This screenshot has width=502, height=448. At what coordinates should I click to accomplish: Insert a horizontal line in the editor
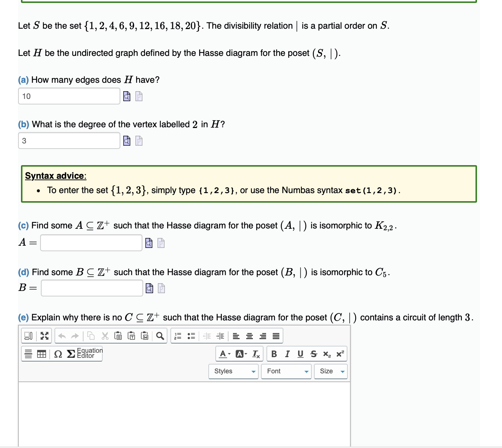pos(28,353)
